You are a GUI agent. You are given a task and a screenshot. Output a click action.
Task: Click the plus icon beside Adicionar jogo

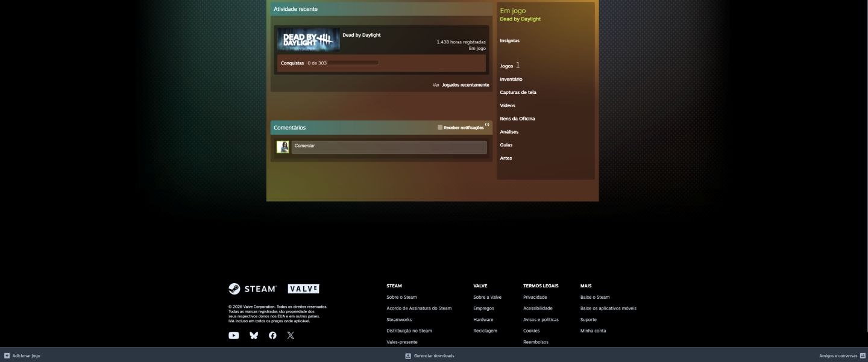click(x=7, y=356)
